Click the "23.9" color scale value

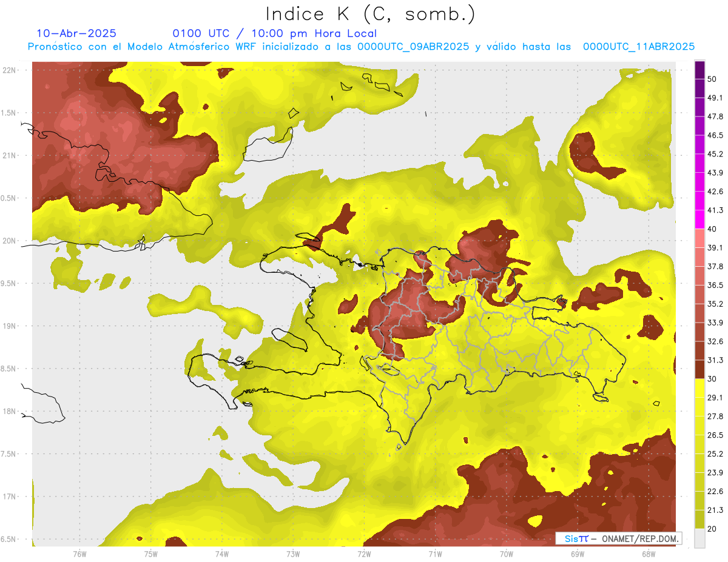[715, 473]
